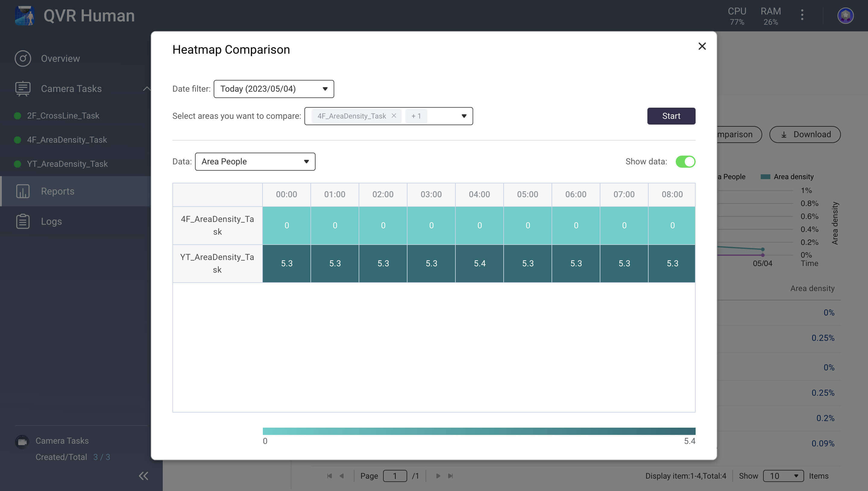Screen dimensions: 868x491
Task: Collapse the Camera Tasks section
Action: pos(146,89)
